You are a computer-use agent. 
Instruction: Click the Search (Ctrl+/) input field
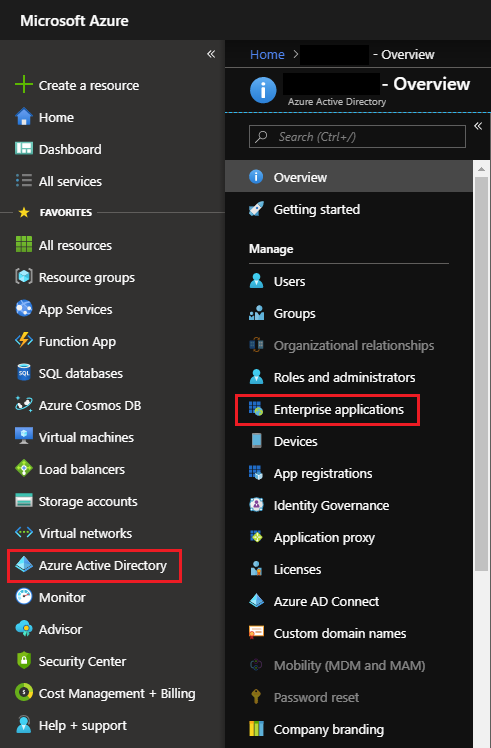coord(357,137)
